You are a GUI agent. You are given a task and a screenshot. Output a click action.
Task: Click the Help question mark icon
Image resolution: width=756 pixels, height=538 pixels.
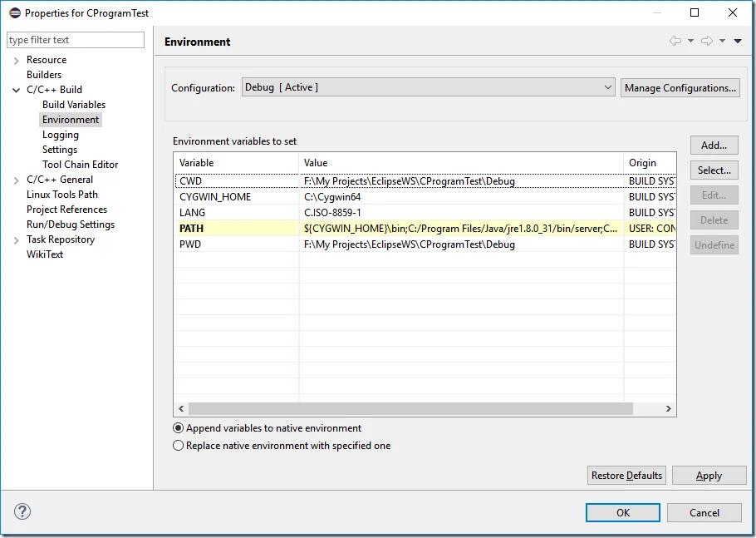click(21, 512)
